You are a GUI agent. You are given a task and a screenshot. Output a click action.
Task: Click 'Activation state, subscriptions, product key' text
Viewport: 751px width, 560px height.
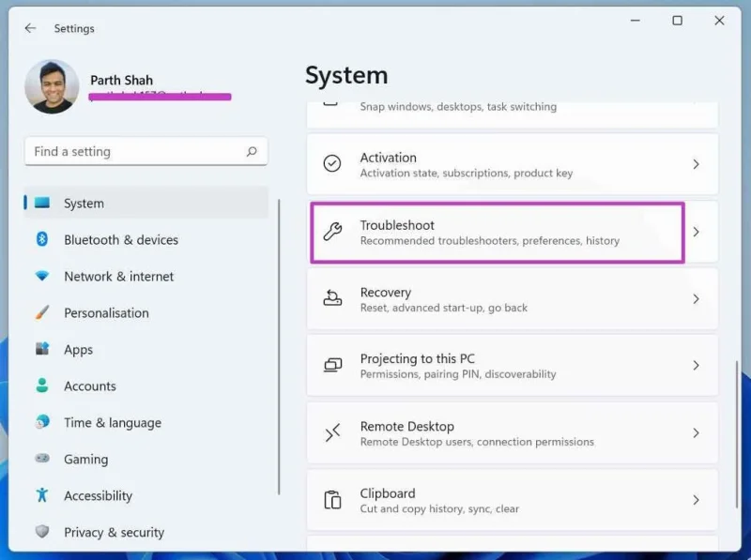coord(467,173)
